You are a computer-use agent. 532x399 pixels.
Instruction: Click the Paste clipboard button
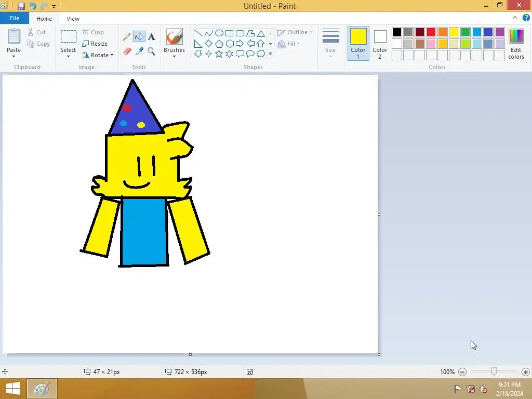[x=14, y=37]
